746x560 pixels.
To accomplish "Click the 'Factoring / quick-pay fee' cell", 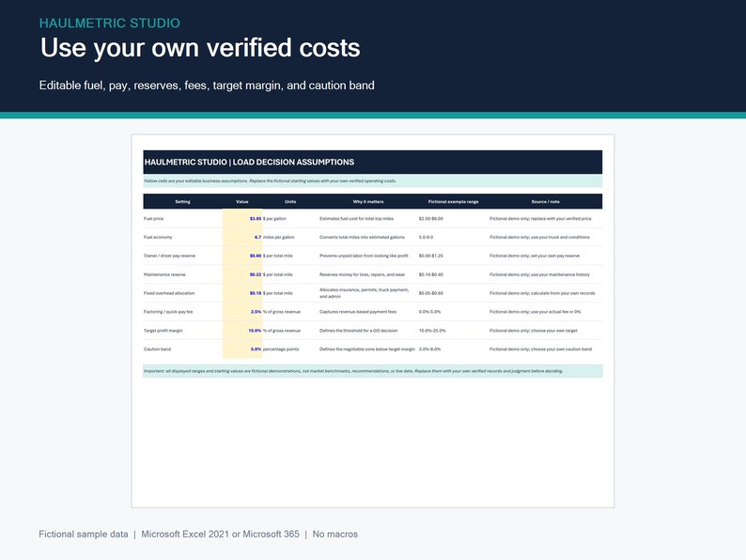I will pyautogui.click(x=168, y=312).
